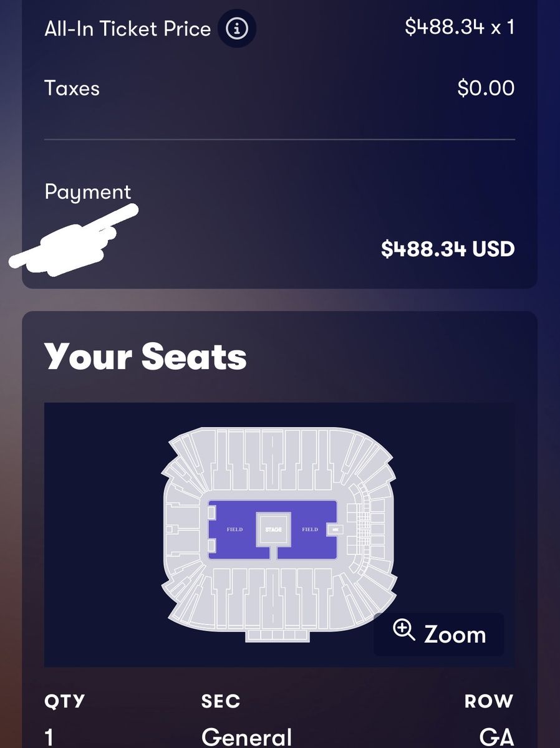Click the 'GA' row value
Image resolution: width=560 pixels, height=748 pixels.
coord(496,738)
